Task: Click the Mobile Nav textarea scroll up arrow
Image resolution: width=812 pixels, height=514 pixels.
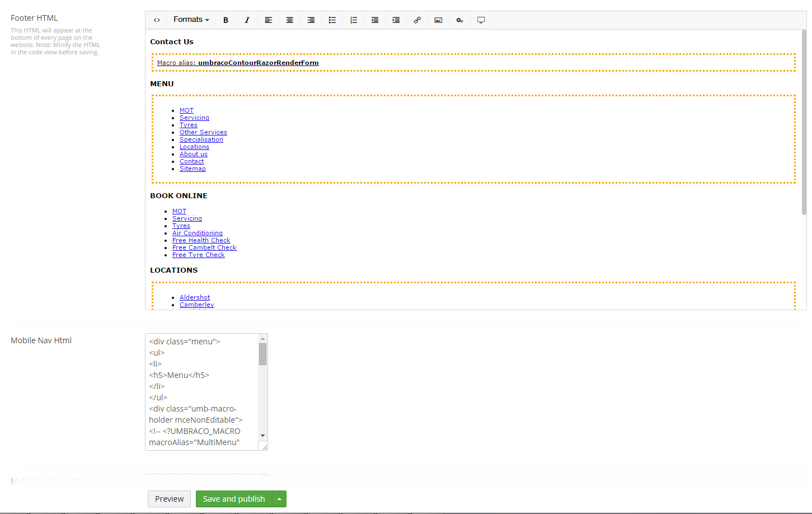Action: pos(262,339)
